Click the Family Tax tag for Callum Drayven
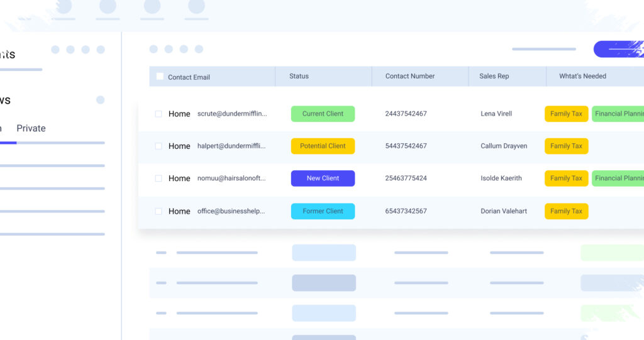Screen dimensions: 644x340 567,146
